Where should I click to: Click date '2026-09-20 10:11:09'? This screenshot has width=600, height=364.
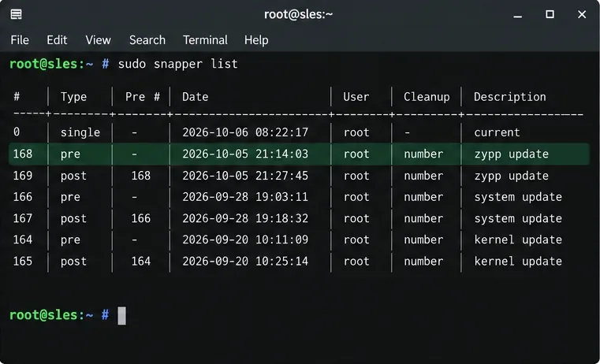245,240
